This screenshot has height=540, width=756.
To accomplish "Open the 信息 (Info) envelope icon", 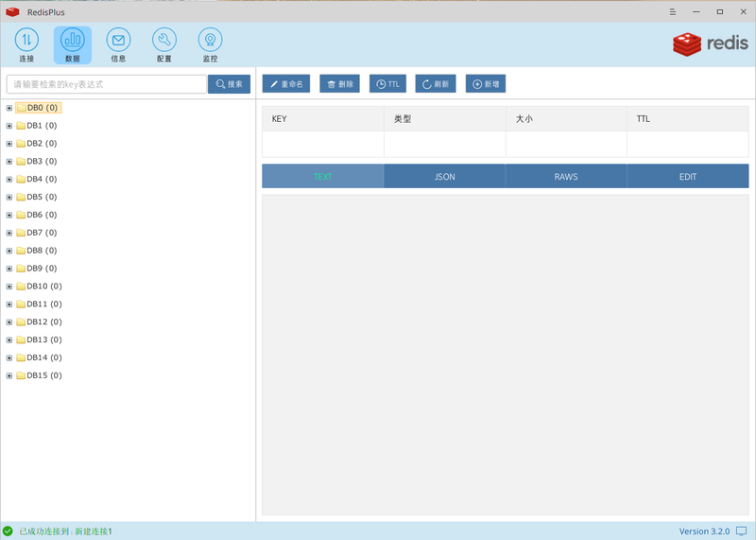I will (118, 40).
